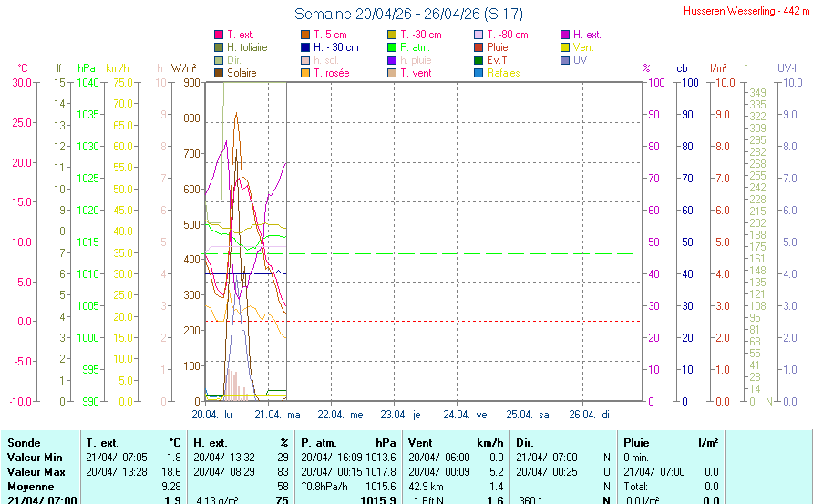Click the Sonde table header

pos(23,442)
